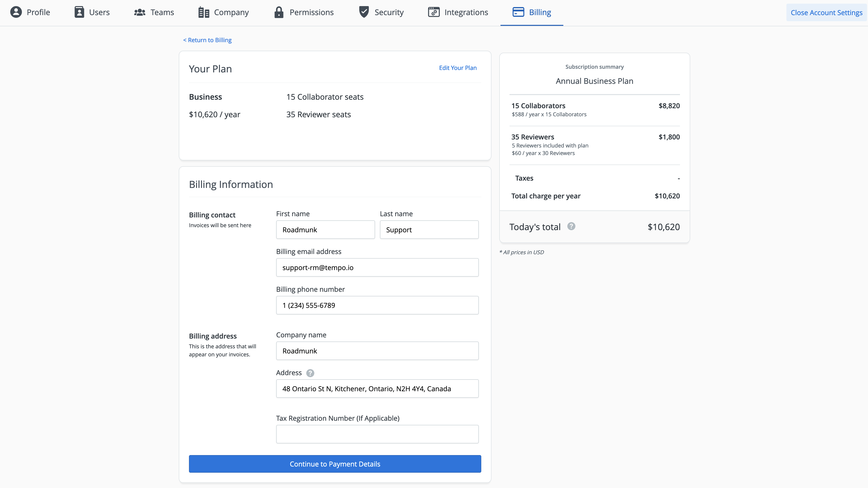Click the Profile person icon
Image resolution: width=868 pixels, height=488 pixels.
click(16, 12)
